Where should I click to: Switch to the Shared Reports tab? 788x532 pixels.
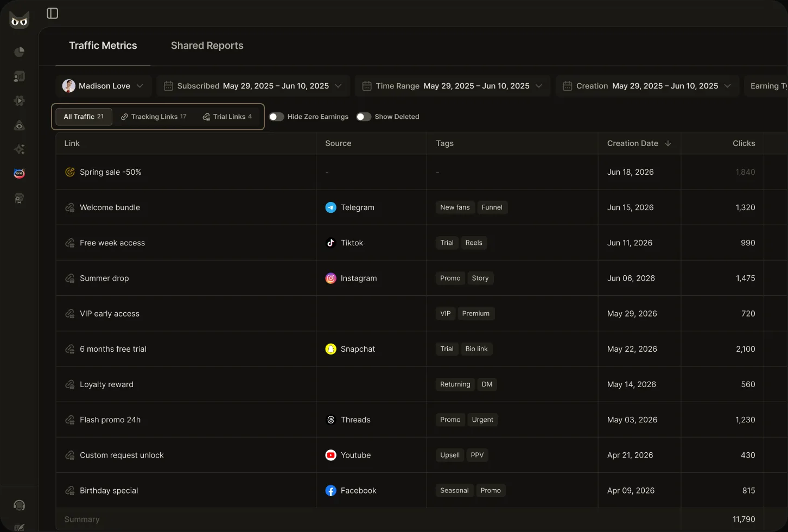point(207,46)
